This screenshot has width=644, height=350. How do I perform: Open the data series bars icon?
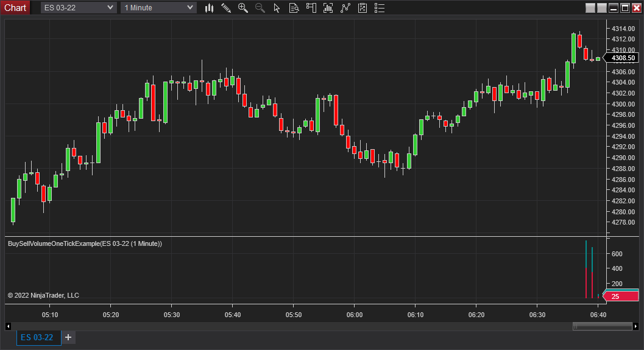[x=328, y=8]
